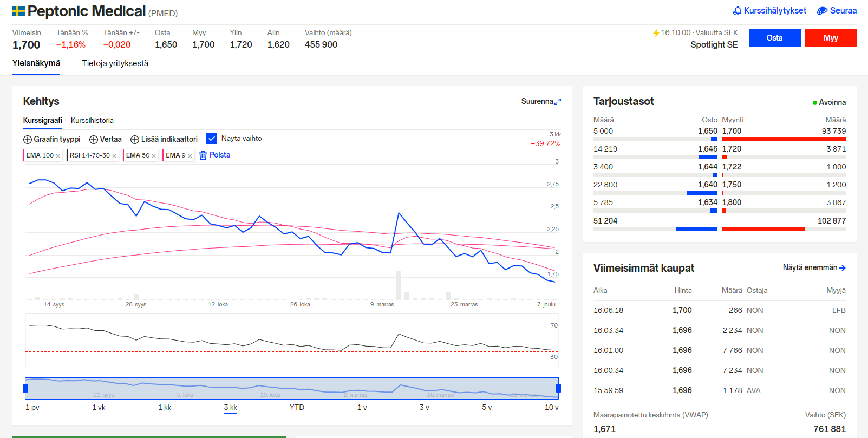Open the Tietoja yrityksestä tab
The width and height of the screenshot is (868, 438).
click(115, 63)
